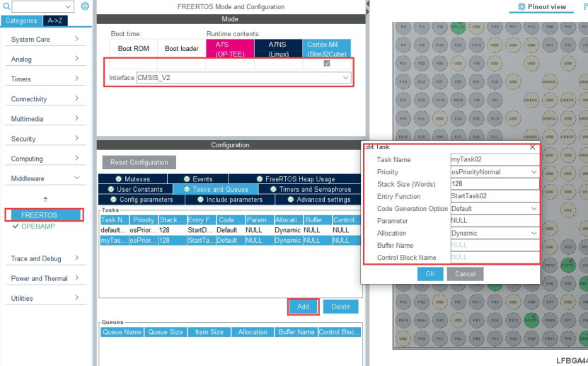The height and width of the screenshot is (366, 588).
Task: Confirm the Edit Task dialog with OK
Action: coord(430,274)
